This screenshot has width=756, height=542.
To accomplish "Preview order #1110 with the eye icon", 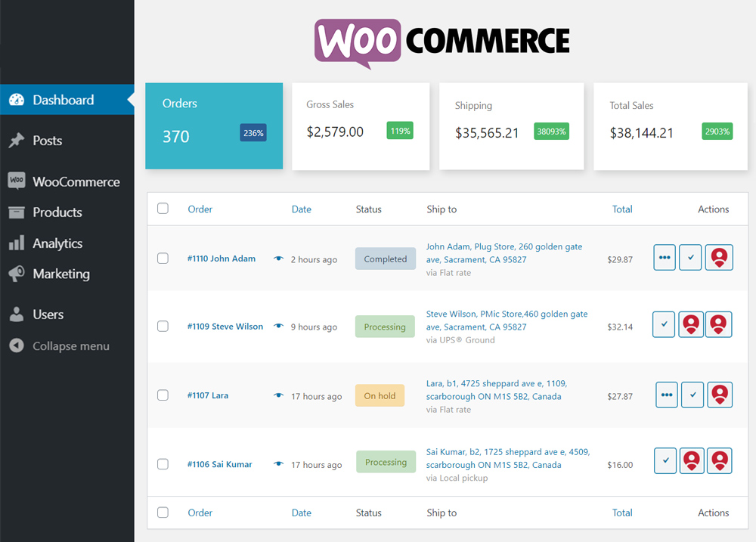I will pyautogui.click(x=278, y=259).
